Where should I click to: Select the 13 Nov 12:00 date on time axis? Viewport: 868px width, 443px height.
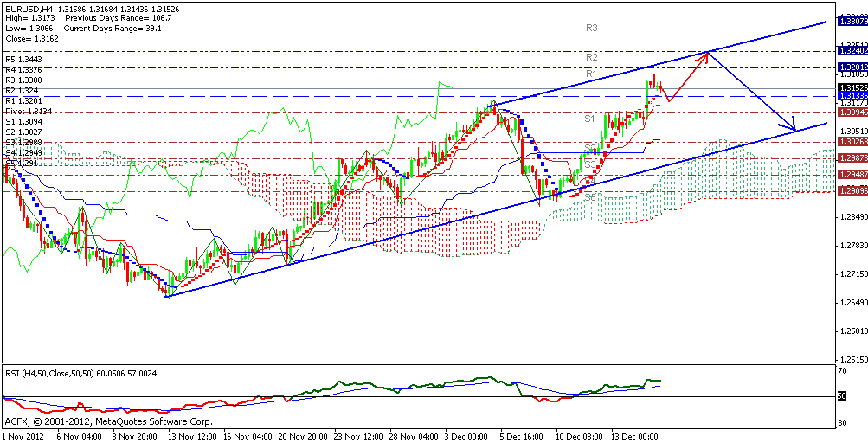click(190, 437)
